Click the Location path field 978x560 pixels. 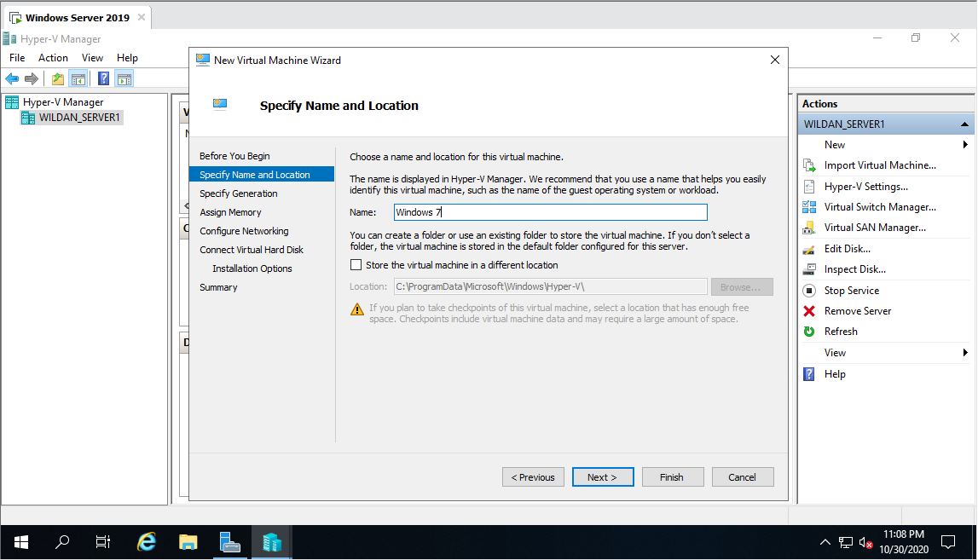550,287
